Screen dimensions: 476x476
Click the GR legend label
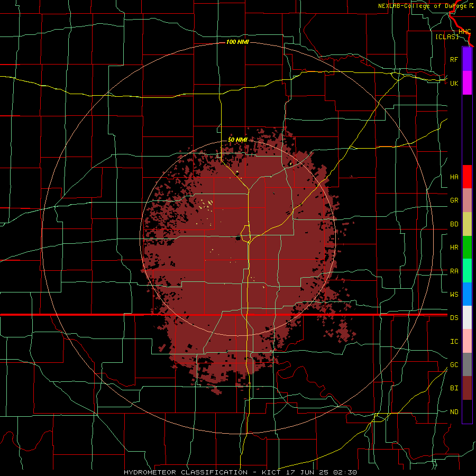click(x=454, y=200)
